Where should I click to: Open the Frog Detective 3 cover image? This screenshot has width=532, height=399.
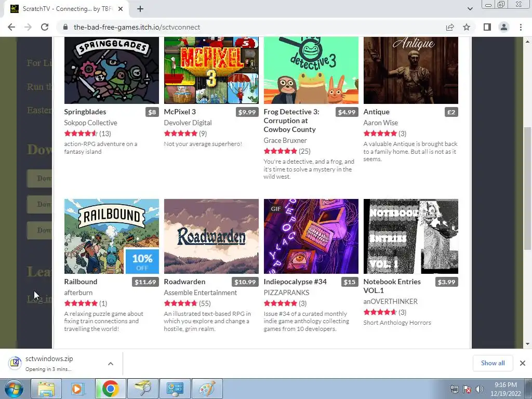[x=311, y=70]
